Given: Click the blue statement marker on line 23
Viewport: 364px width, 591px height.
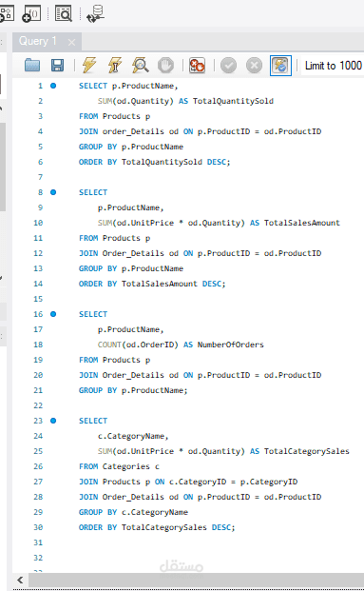Looking at the screenshot, I should (x=53, y=421).
